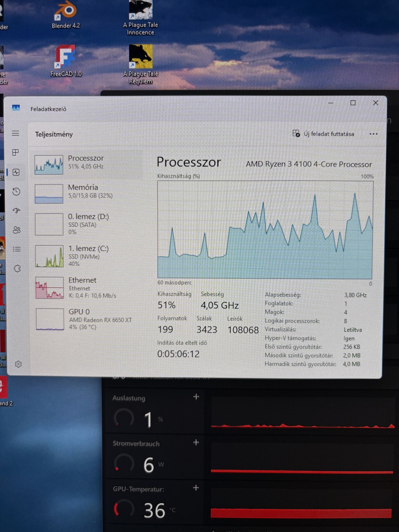Viewport: 399px width, 532px height.
Task: Click the Processzor mini graph thumbnail
Action: click(x=49, y=164)
